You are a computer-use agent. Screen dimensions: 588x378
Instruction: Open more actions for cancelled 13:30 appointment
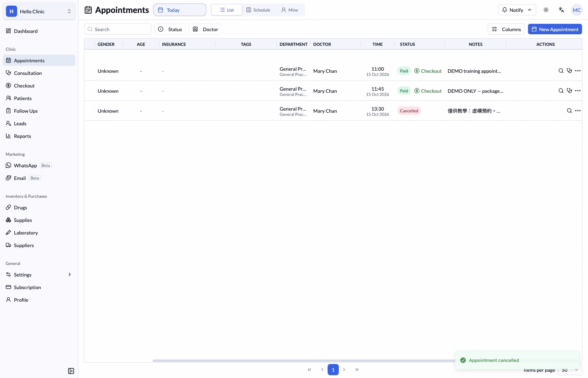(x=578, y=111)
